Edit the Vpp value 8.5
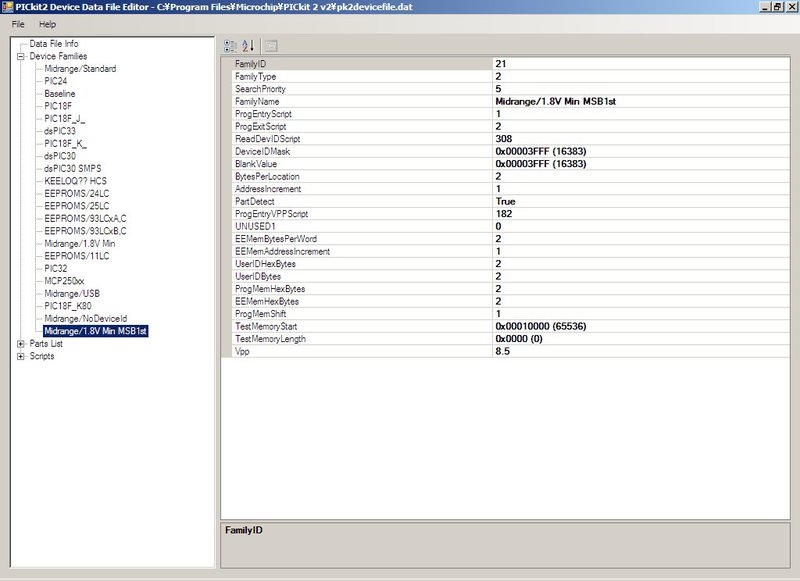800x581 pixels. (x=641, y=351)
